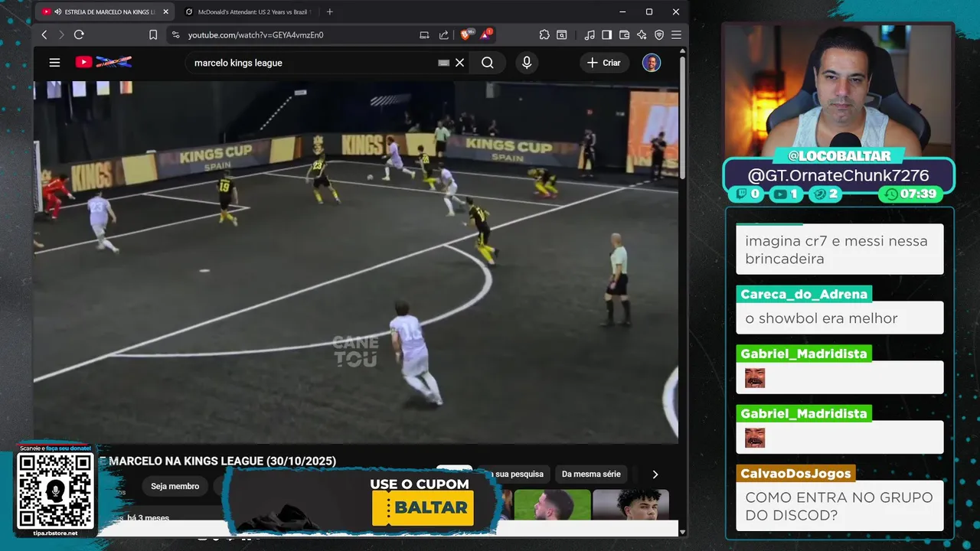Bookmark this page with the bookmark icon
The image size is (980, 551).
coord(153,34)
